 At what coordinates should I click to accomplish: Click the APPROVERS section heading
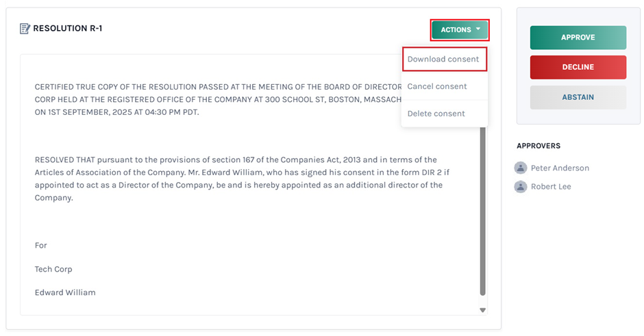point(538,146)
